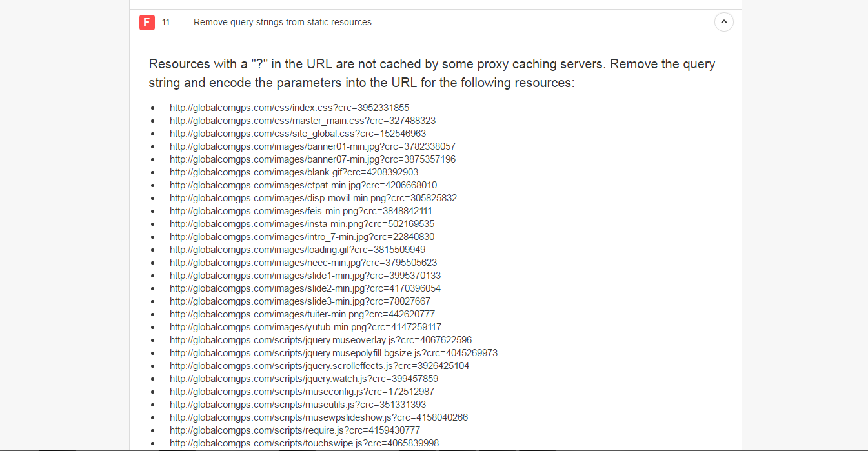Viewport: 868px width, 451px height.
Task: Open the index.css resource link
Action: [289, 108]
